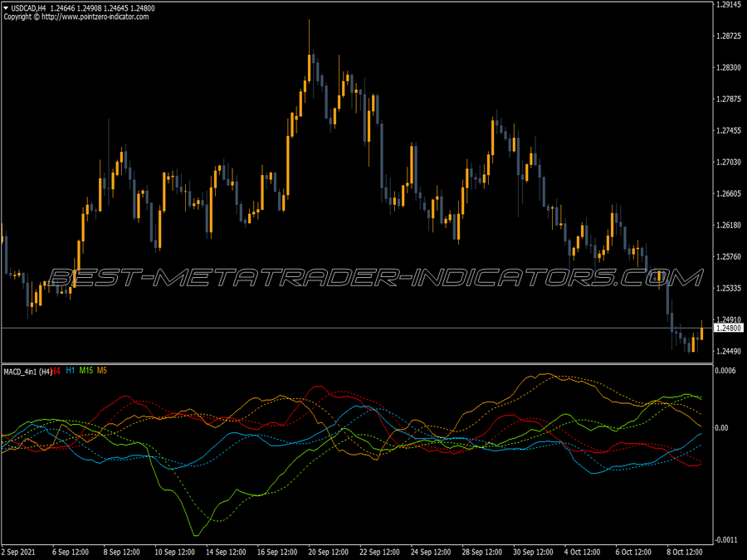Click the 24 Sep 12:00 time label
This screenshot has width=747, height=560.
pyautogui.click(x=431, y=552)
